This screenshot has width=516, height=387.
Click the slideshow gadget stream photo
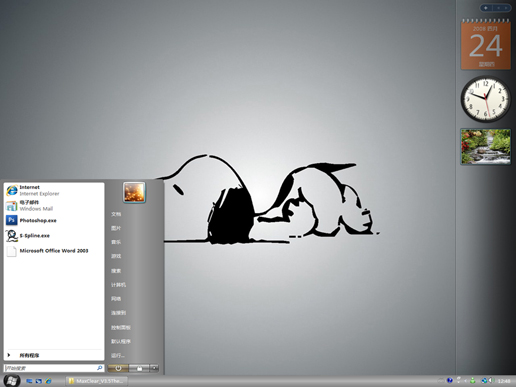[x=486, y=146]
